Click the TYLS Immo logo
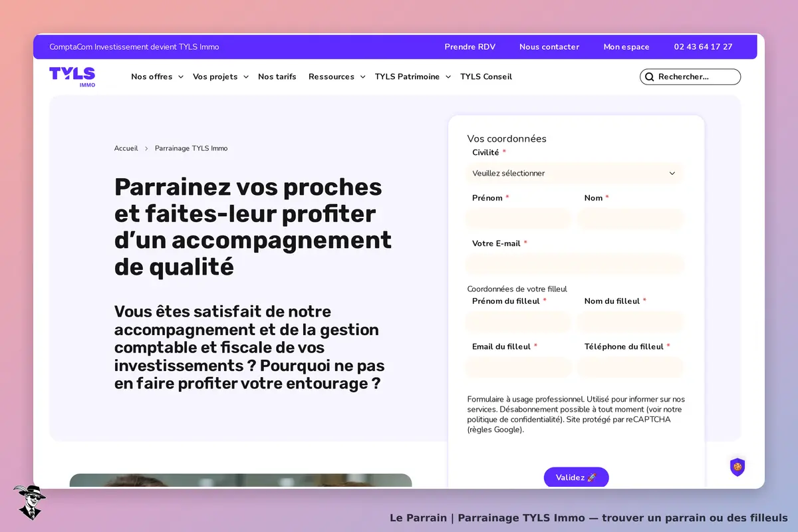 [x=72, y=76]
